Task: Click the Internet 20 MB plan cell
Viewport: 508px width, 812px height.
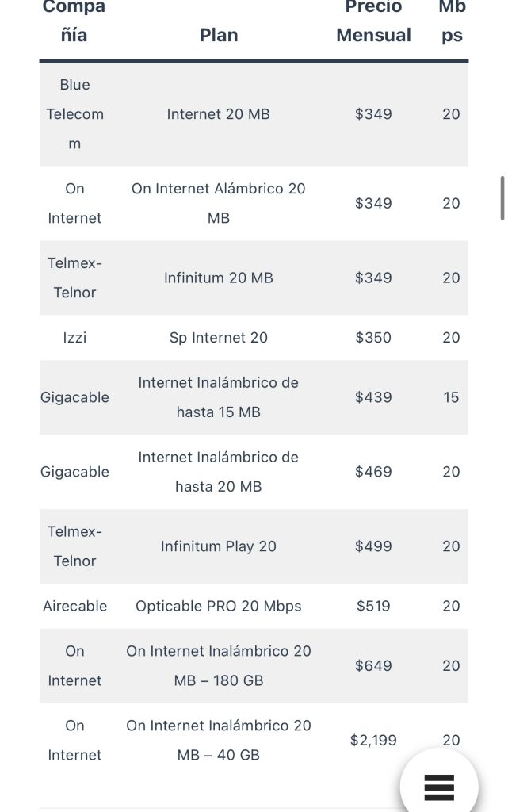Action: click(x=218, y=114)
